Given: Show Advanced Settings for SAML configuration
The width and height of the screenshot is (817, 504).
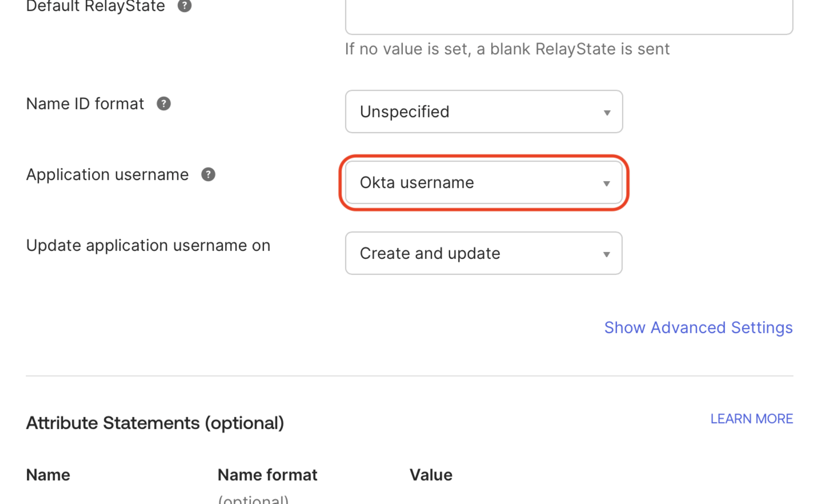Looking at the screenshot, I should [x=698, y=327].
